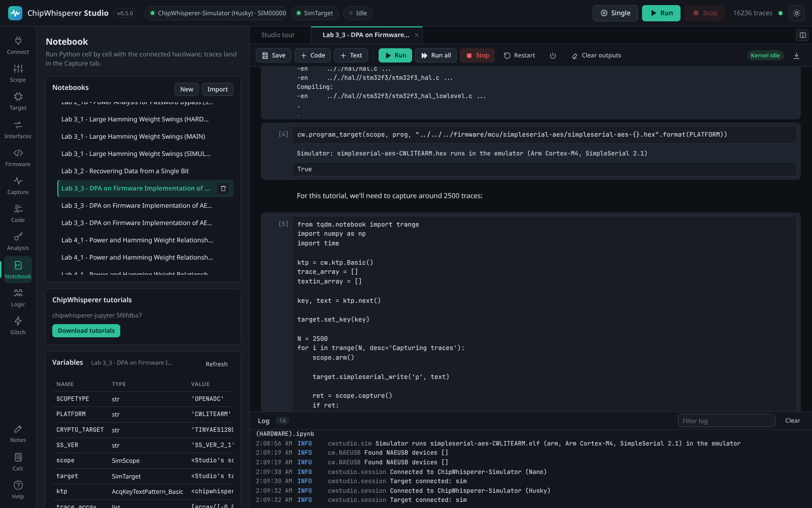Screen dimensions: 812x508
Task: Go to the Scope sidebar section
Action: pos(18,73)
